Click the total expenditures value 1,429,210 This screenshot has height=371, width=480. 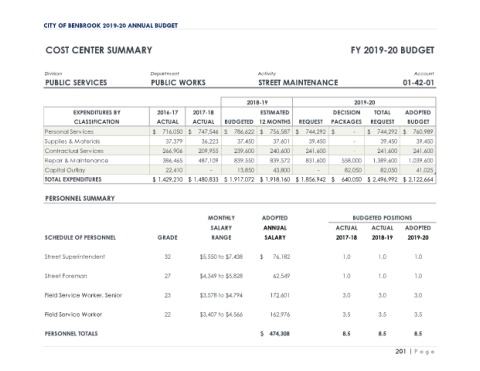[168, 180]
